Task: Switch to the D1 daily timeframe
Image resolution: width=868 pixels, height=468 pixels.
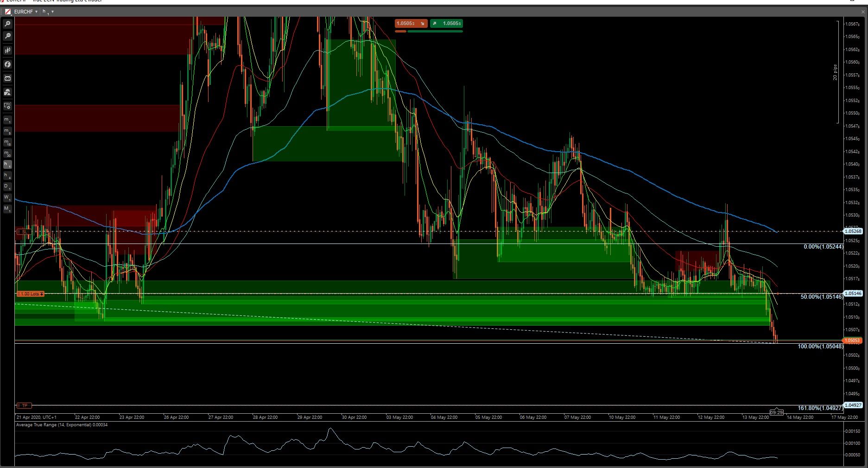Action: point(7,186)
